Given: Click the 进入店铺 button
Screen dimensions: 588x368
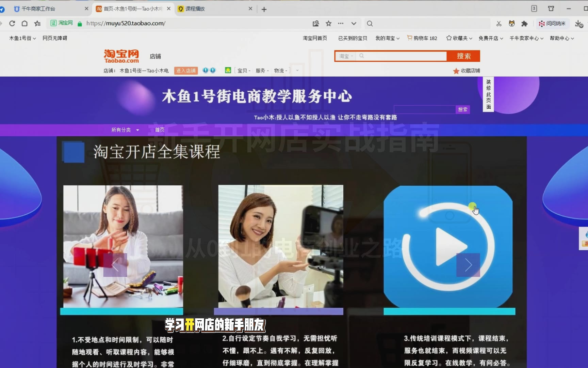Looking at the screenshot, I should 186,71.
